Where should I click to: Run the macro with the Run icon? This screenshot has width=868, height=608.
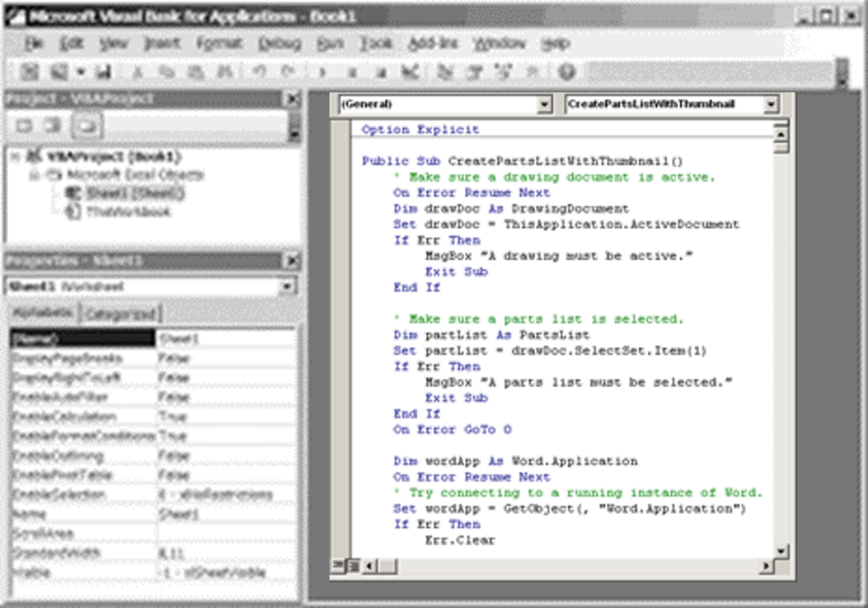click(322, 72)
